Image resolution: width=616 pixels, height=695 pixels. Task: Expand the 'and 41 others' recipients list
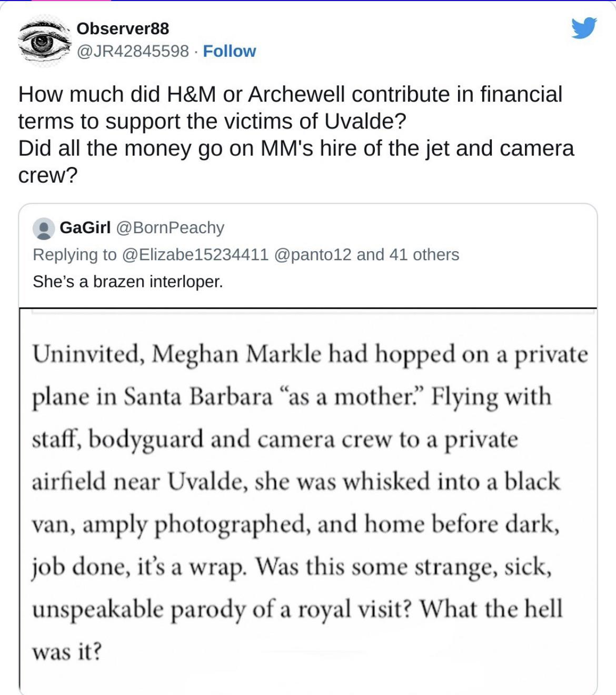point(408,255)
